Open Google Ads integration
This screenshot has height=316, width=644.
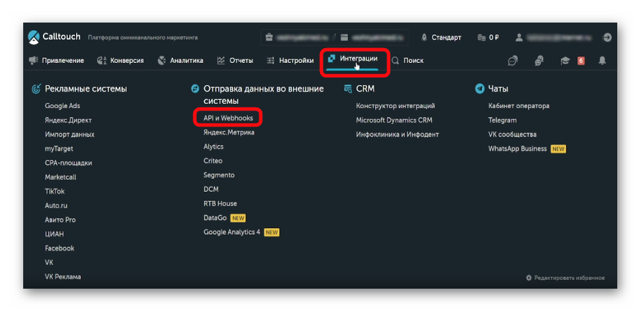pos(62,106)
